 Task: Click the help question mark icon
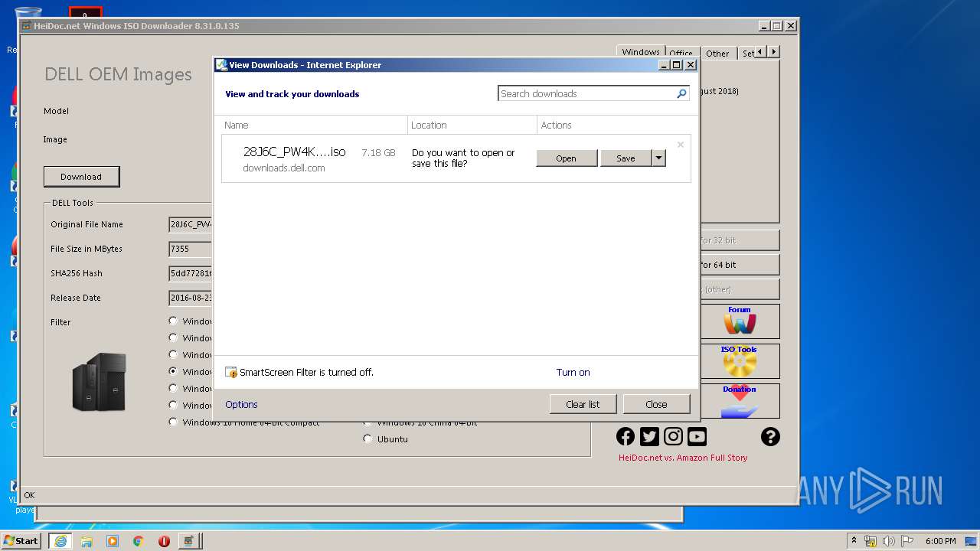(770, 436)
